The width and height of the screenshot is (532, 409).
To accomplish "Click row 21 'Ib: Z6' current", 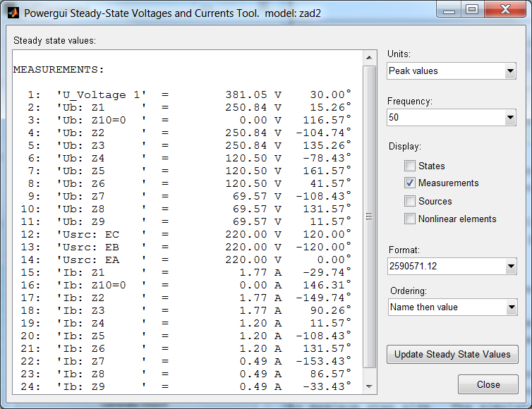I will click(x=186, y=348).
